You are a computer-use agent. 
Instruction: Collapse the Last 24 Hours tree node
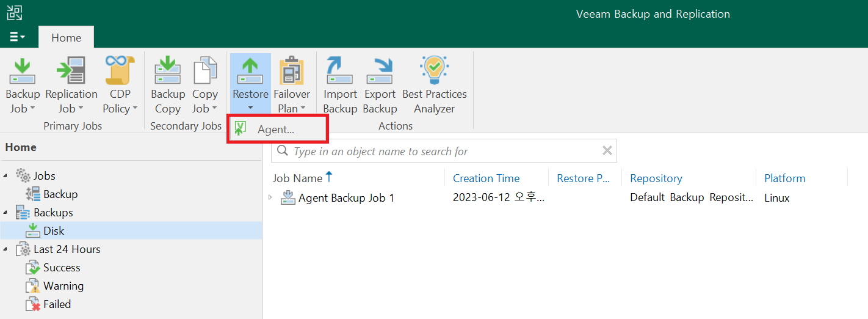6,249
